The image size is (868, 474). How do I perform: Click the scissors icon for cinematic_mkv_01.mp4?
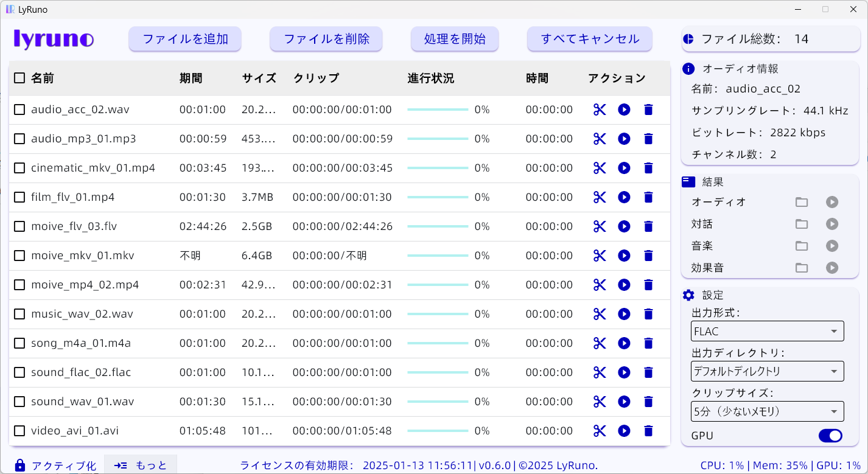tap(599, 168)
